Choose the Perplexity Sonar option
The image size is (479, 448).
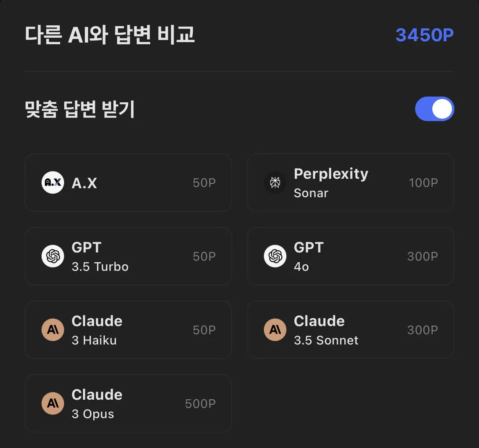click(x=350, y=182)
